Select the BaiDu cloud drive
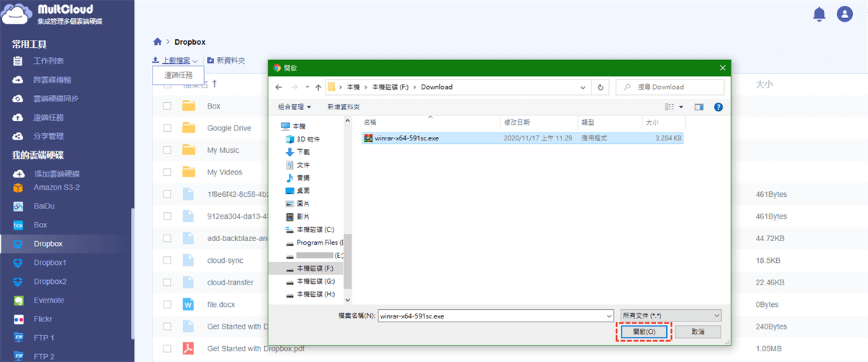868x362 pixels. tap(44, 206)
